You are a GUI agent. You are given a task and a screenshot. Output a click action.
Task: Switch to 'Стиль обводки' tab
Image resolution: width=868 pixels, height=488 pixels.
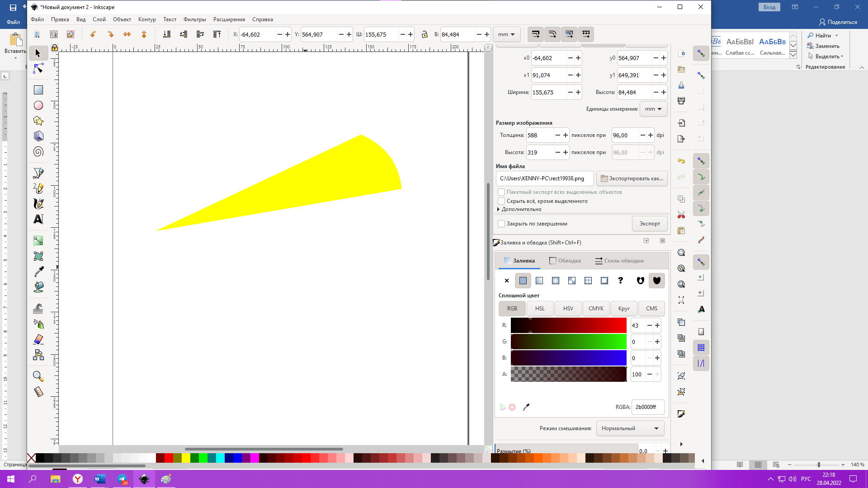tap(619, 261)
